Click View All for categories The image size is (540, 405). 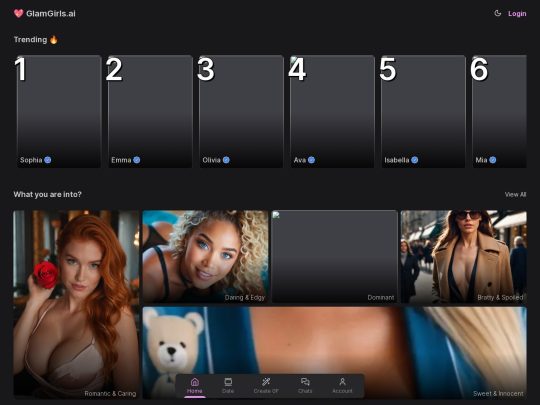515,195
